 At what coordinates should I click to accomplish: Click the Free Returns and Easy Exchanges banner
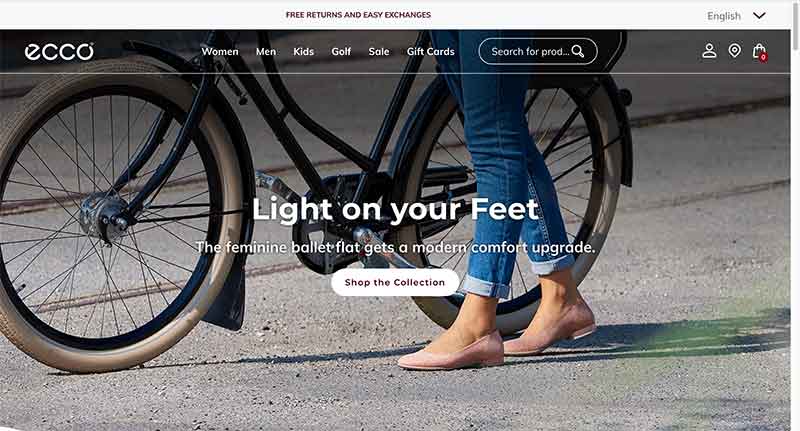coord(358,15)
